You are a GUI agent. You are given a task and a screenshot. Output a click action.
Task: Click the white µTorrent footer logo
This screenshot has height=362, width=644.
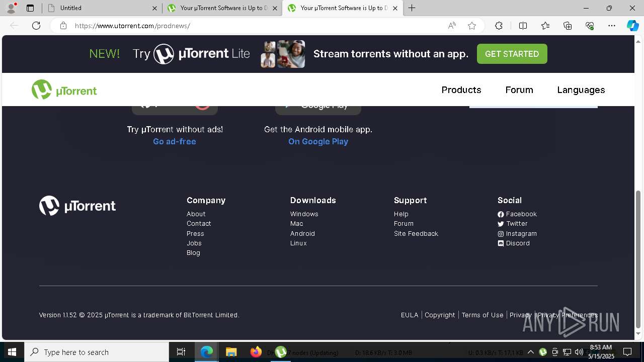coord(77,206)
